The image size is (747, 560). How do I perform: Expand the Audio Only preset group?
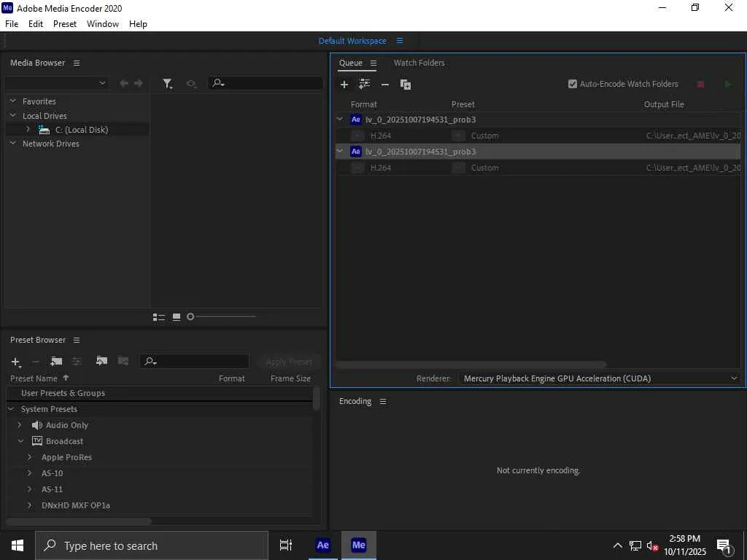pos(20,425)
